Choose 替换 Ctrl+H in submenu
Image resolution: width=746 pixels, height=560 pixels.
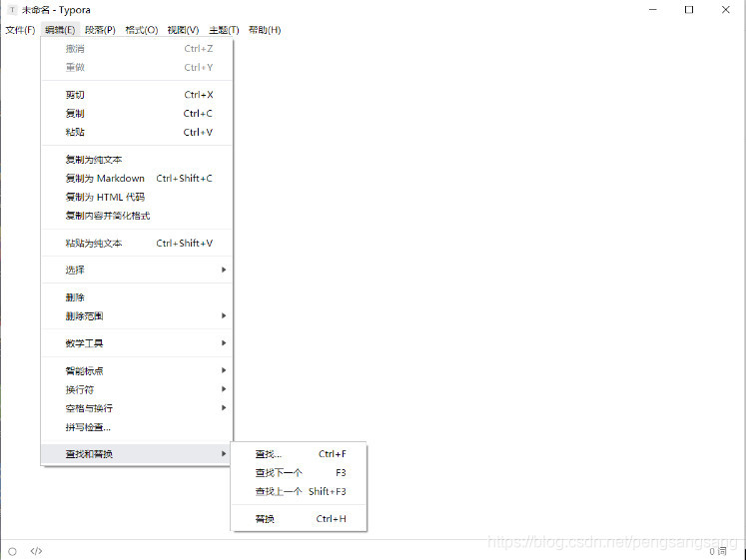(x=299, y=519)
